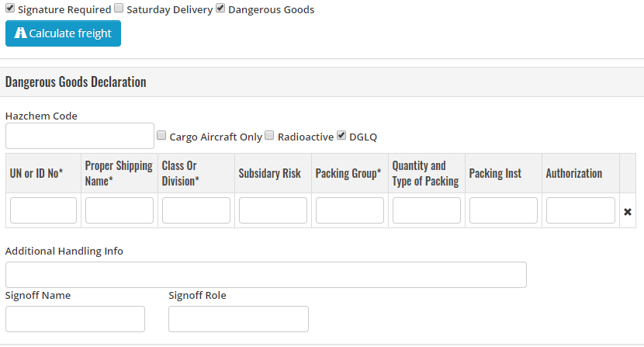Focus the Hazchem Code input field
644x347 pixels.
click(x=80, y=136)
